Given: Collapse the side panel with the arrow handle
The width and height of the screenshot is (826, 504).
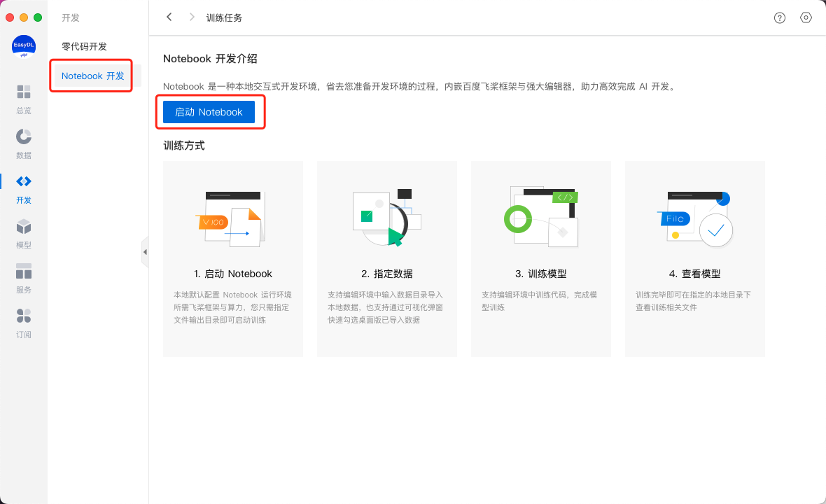Looking at the screenshot, I should pos(145,252).
